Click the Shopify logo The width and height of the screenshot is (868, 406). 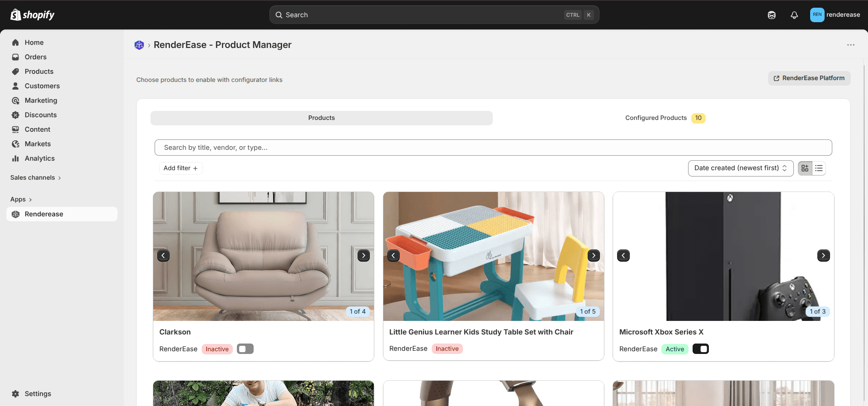pyautogui.click(x=33, y=15)
